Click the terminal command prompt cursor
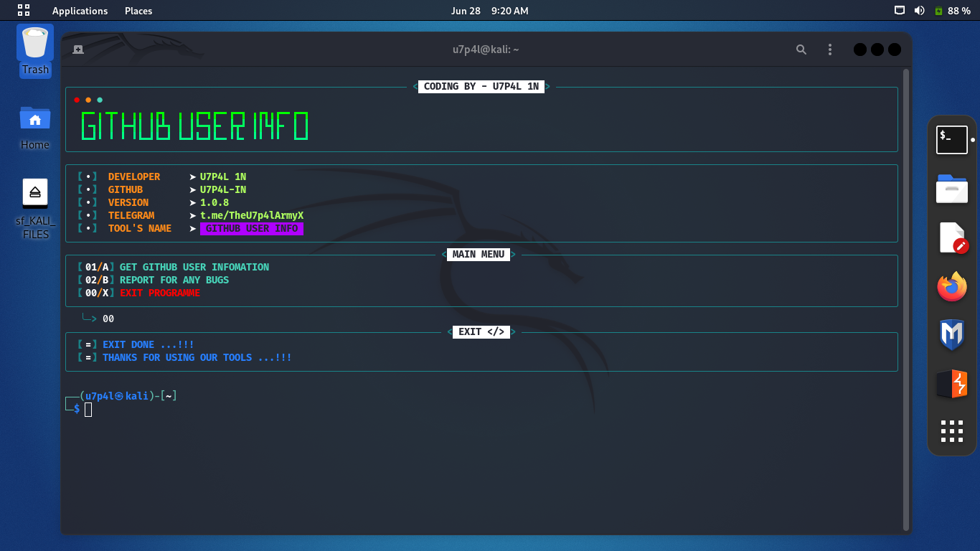980x551 pixels. coord(88,409)
